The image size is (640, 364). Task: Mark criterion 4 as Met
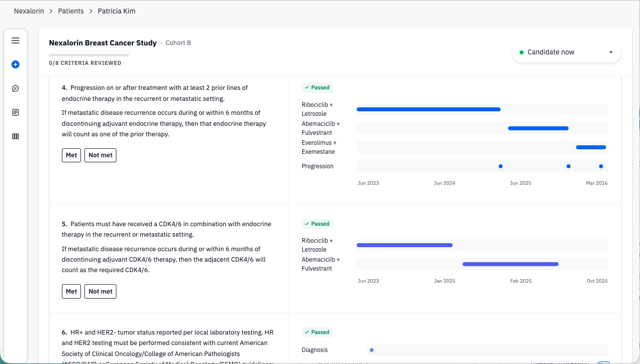click(x=71, y=155)
